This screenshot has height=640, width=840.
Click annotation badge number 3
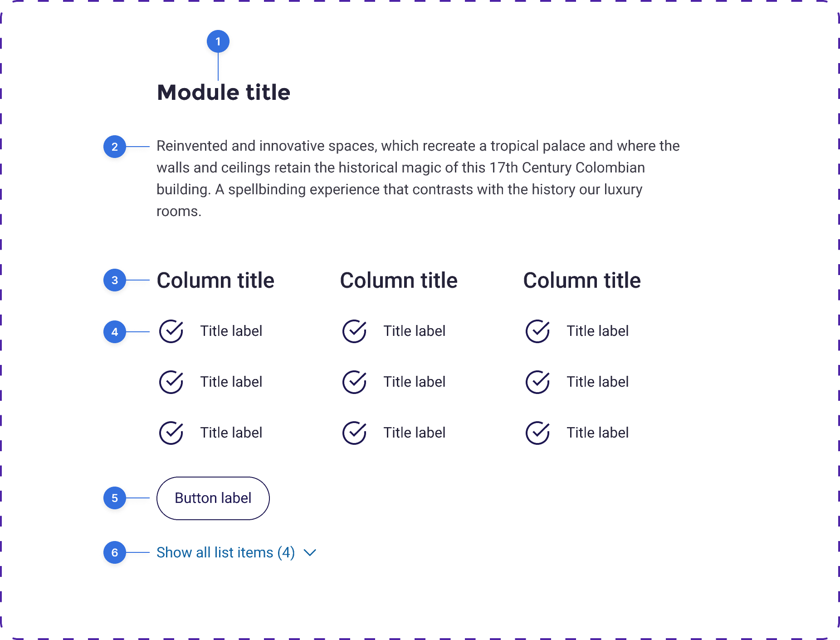pyautogui.click(x=115, y=281)
